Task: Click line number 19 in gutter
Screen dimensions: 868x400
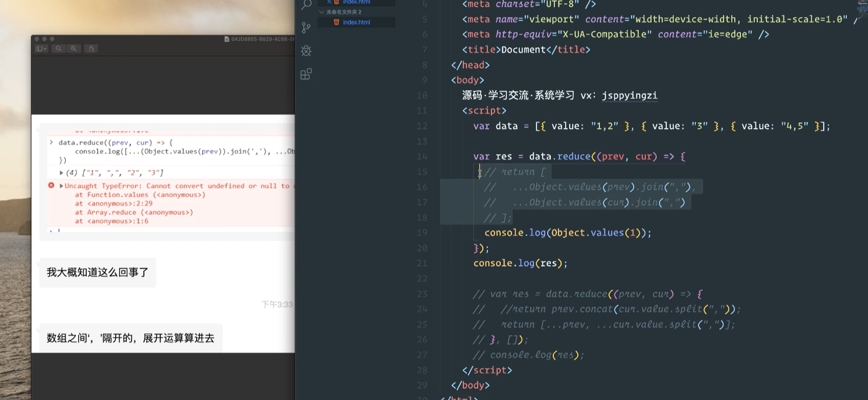Action: point(422,233)
